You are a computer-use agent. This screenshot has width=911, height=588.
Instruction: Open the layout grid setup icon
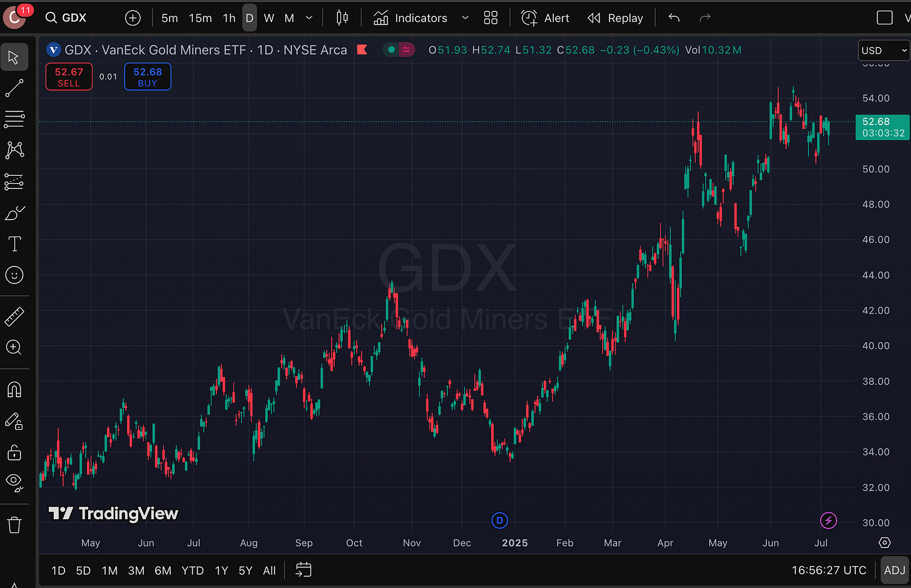[x=491, y=18]
